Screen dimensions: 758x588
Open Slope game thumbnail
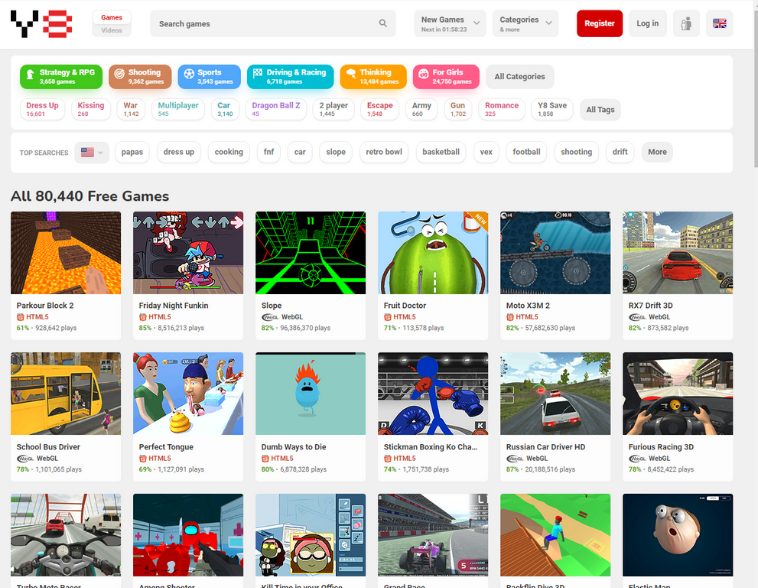point(310,252)
